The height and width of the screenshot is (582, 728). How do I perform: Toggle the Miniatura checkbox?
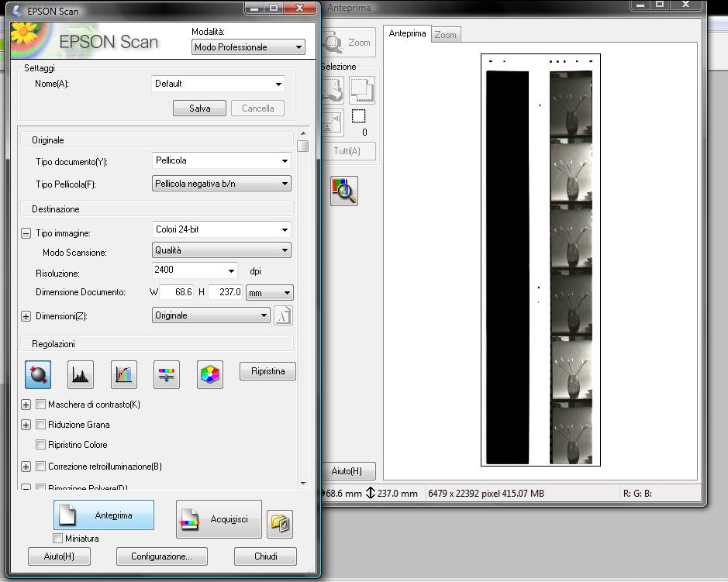tap(57, 538)
